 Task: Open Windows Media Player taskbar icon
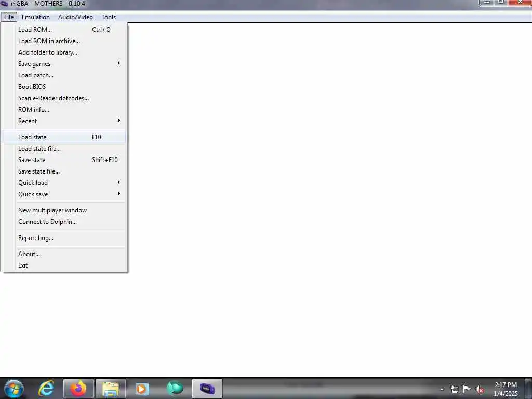[x=142, y=389]
